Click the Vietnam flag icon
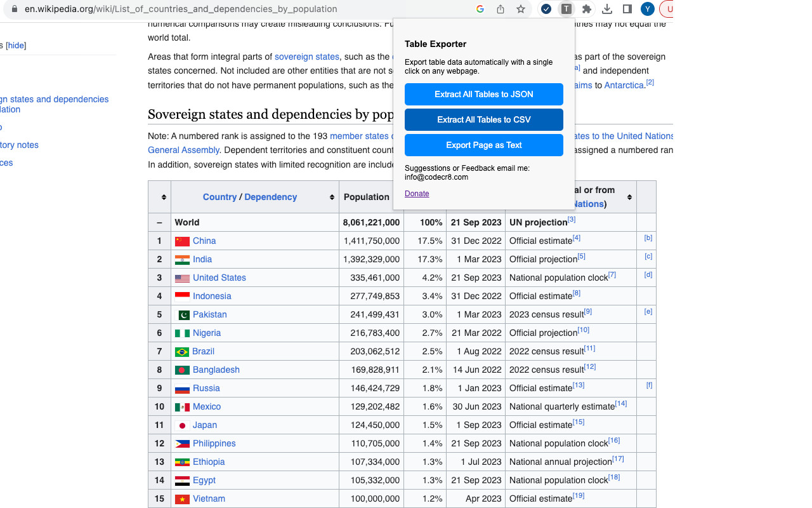This screenshot has width=812, height=508. tap(182, 499)
